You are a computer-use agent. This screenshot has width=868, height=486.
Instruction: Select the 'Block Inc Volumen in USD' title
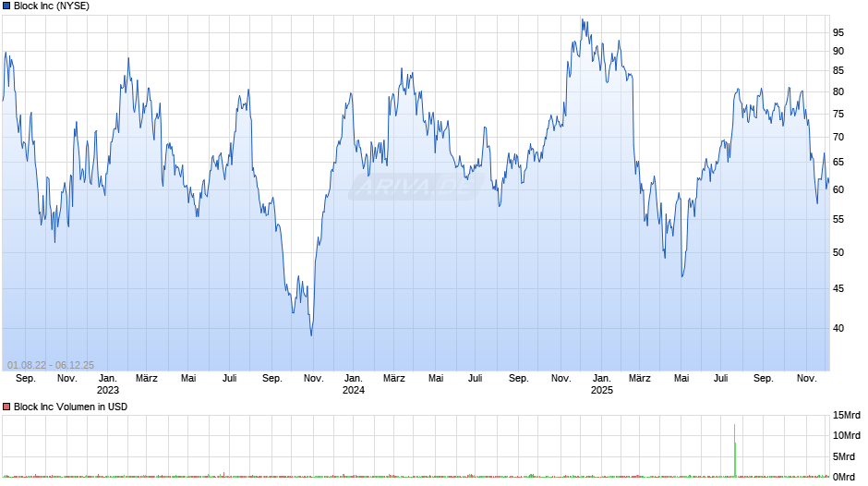coord(70,407)
